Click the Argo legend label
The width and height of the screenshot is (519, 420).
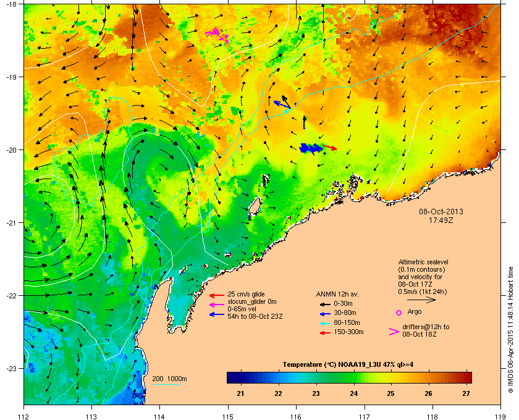[x=415, y=311]
